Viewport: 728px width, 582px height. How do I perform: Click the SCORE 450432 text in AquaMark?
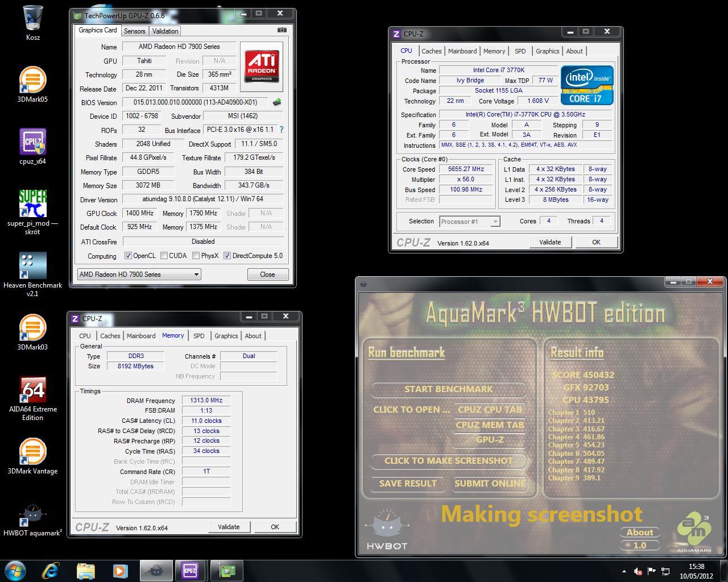(583, 375)
